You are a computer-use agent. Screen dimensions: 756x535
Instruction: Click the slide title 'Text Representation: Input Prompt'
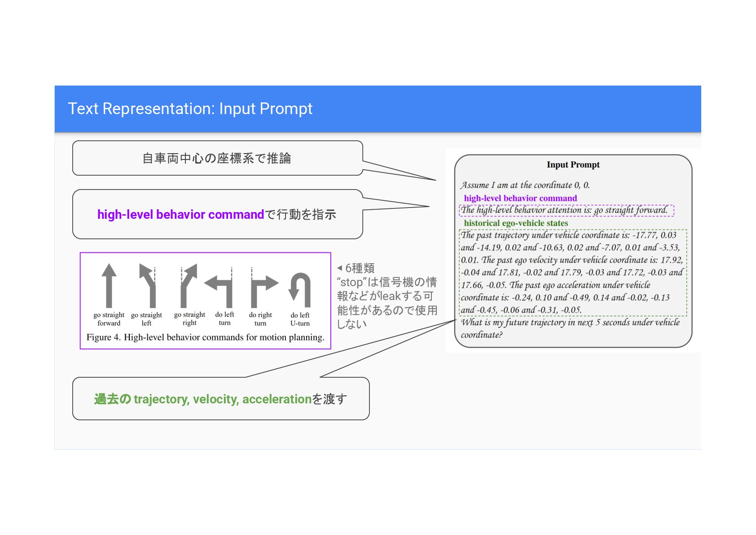[190, 109]
